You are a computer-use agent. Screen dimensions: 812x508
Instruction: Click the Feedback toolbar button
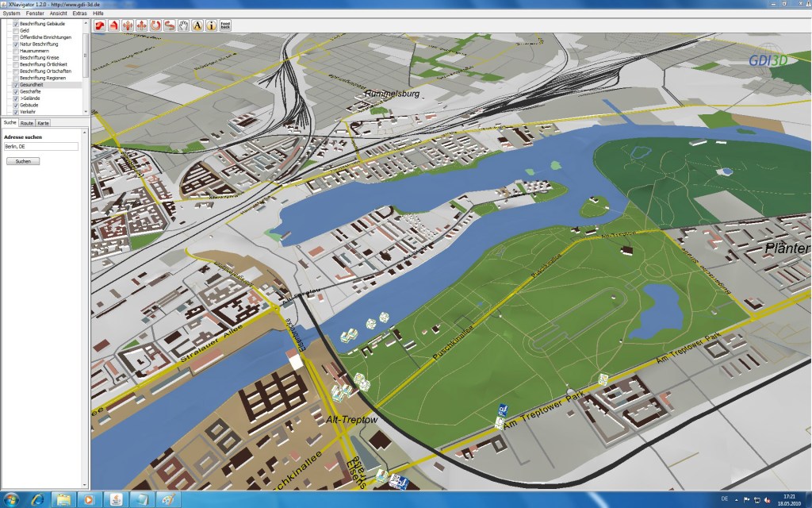click(x=225, y=25)
